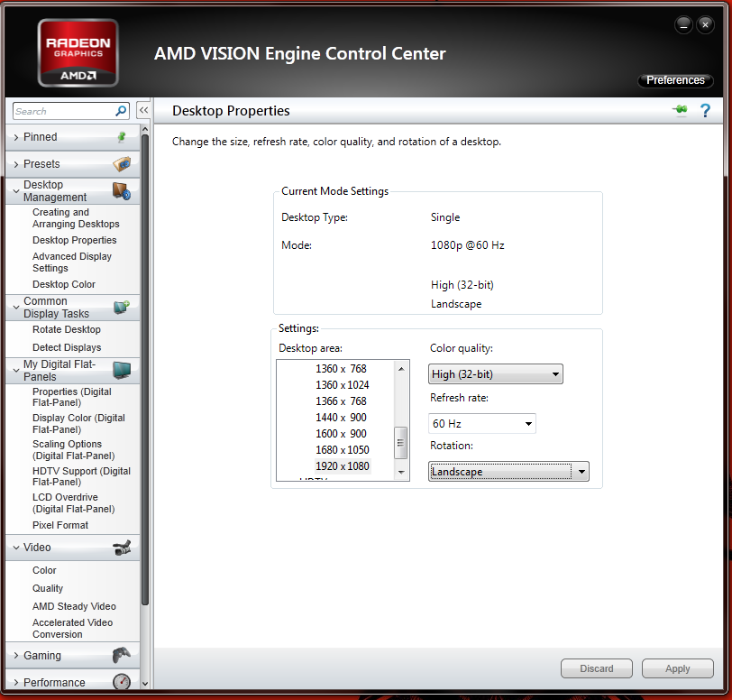Open Video Quality page
The width and height of the screenshot is (732, 700).
[48, 588]
